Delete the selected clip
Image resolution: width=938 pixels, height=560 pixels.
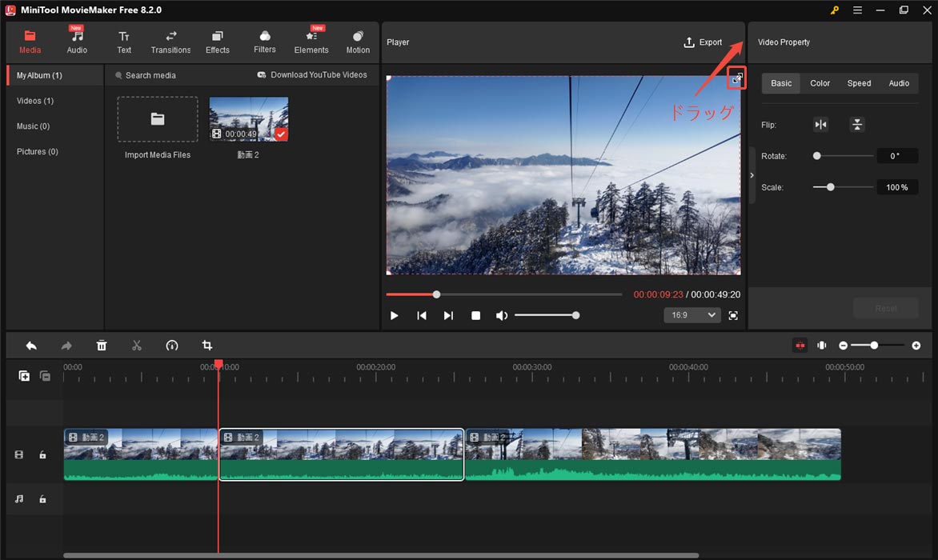tap(102, 346)
